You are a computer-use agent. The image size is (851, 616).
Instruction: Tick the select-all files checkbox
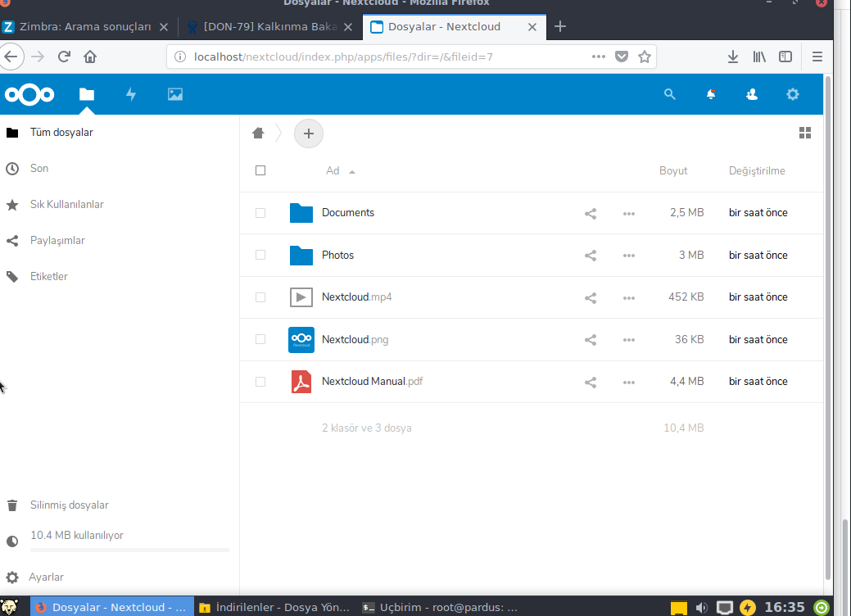(260, 170)
